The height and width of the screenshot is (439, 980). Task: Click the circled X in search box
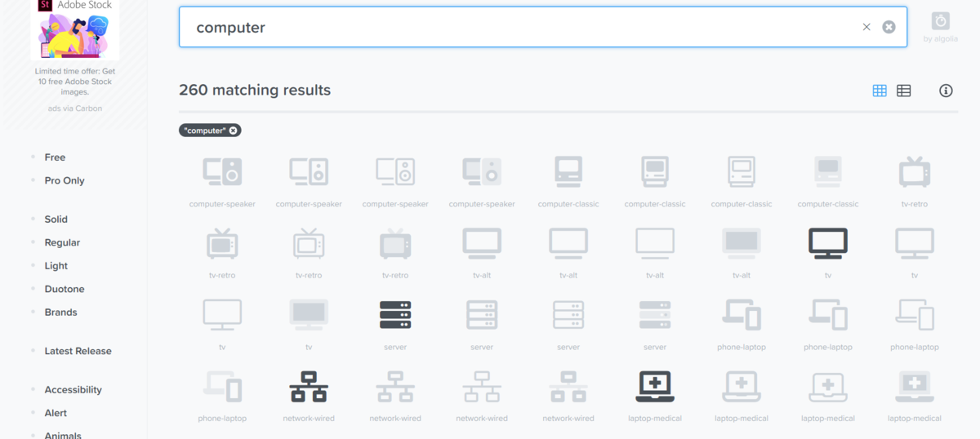[x=889, y=27]
